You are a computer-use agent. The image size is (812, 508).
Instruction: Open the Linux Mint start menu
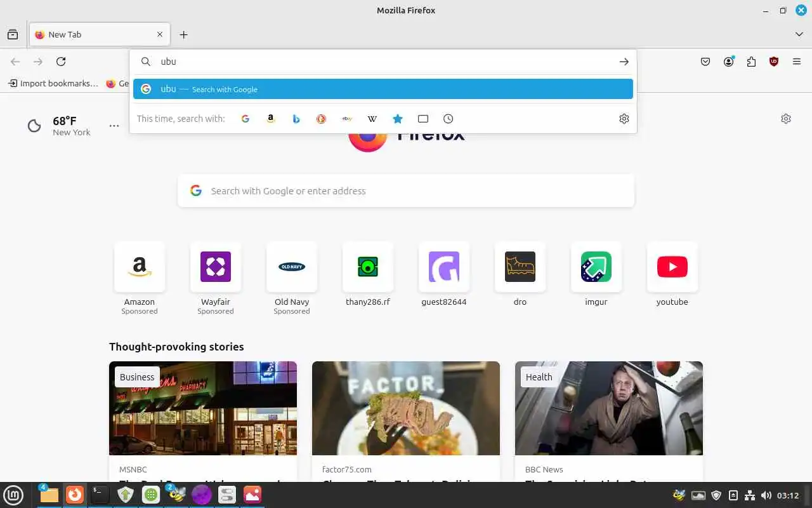coord(13,495)
